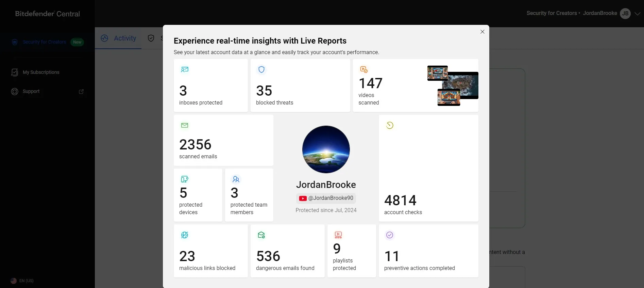Open the Activity tab

tap(118, 38)
